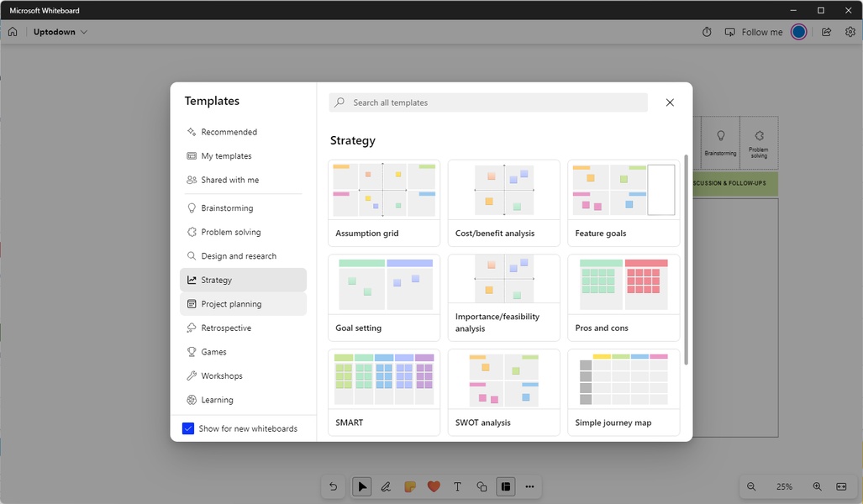
Task: Open the Settings gear
Action: [x=850, y=32]
